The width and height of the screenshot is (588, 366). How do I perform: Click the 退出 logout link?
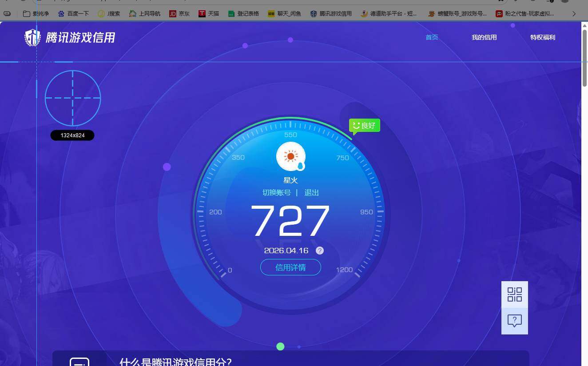tap(311, 193)
